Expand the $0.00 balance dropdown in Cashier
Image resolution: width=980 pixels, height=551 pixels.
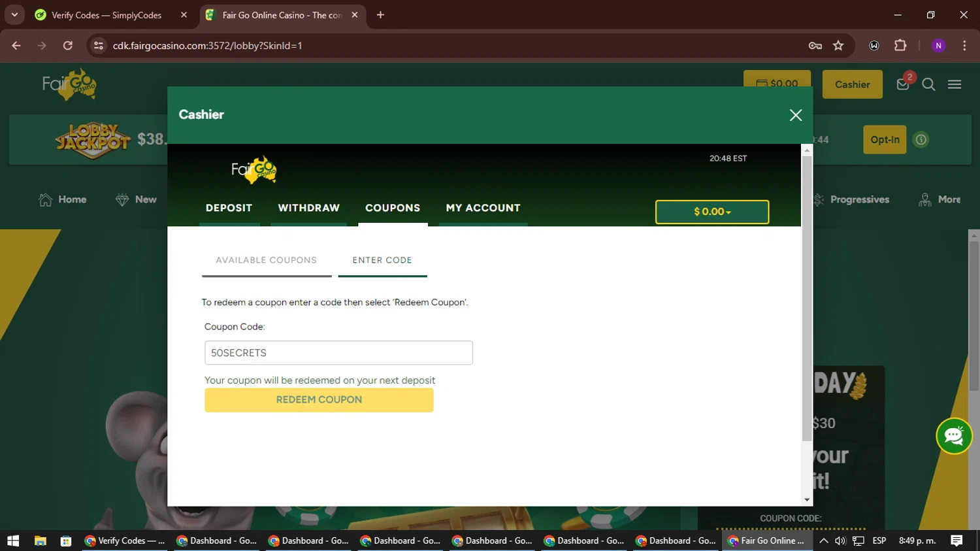click(712, 212)
